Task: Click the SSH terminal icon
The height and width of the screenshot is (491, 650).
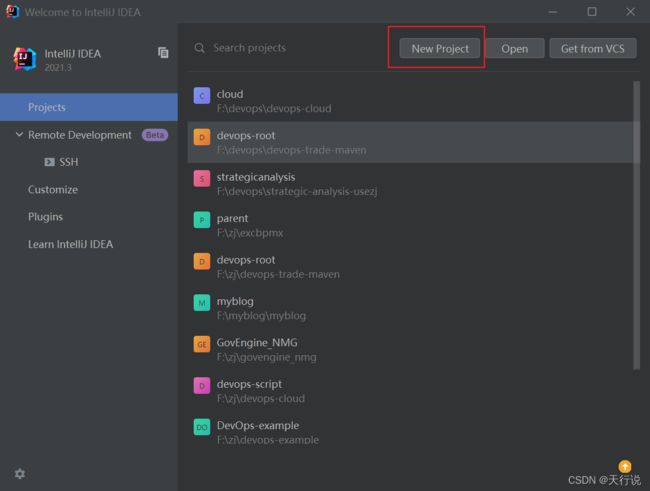Action: point(49,162)
